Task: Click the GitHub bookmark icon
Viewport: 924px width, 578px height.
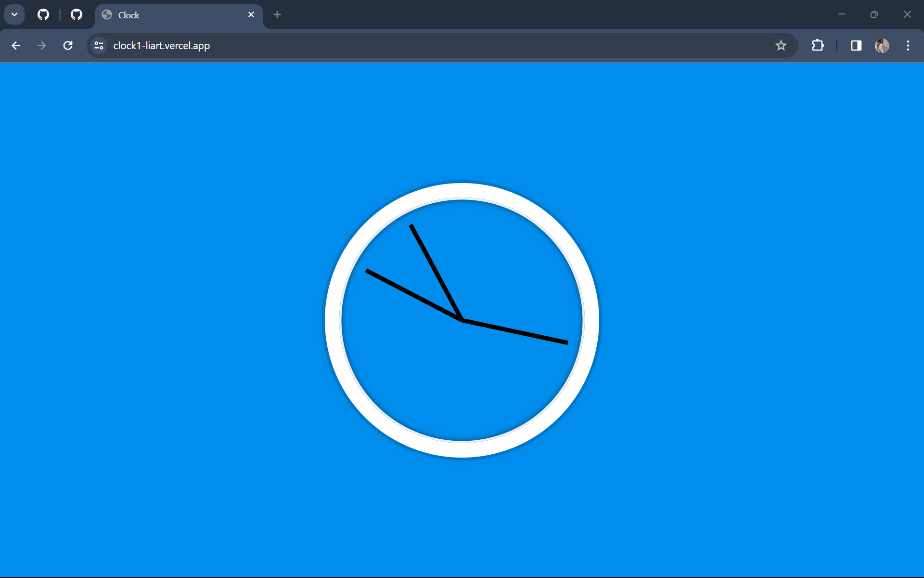Action: point(43,14)
